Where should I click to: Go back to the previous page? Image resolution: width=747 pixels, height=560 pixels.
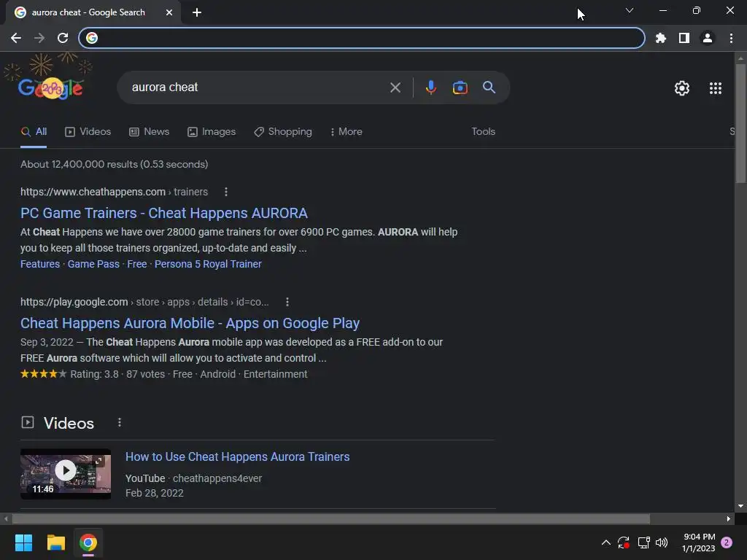coord(16,38)
